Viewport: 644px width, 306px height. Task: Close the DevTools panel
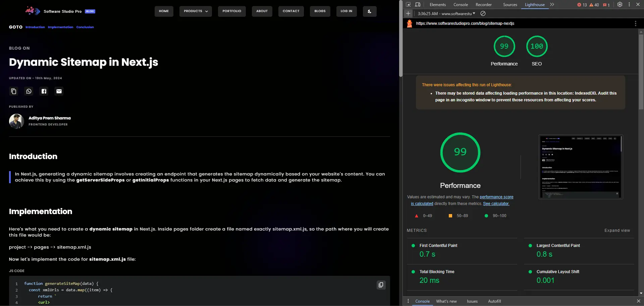(638, 5)
